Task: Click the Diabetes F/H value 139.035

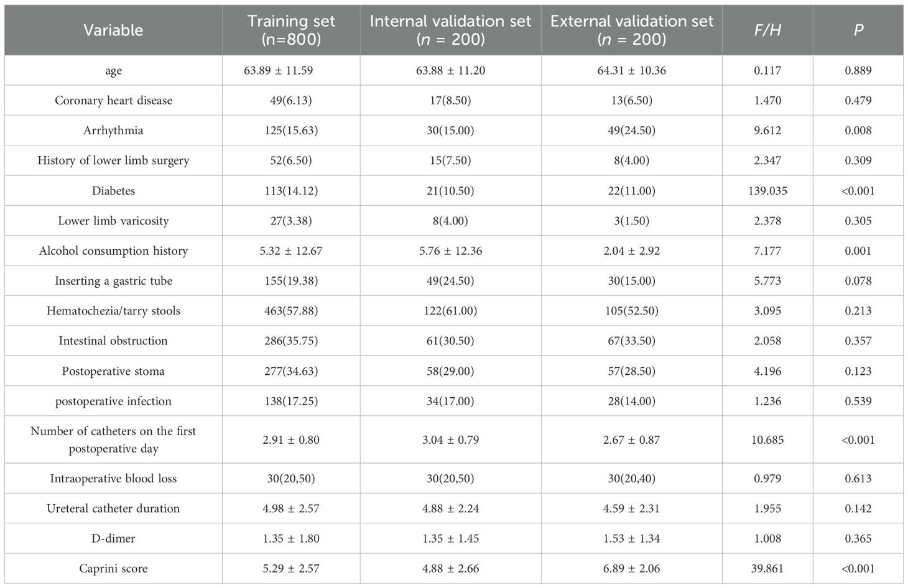Action: click(767, 191)
